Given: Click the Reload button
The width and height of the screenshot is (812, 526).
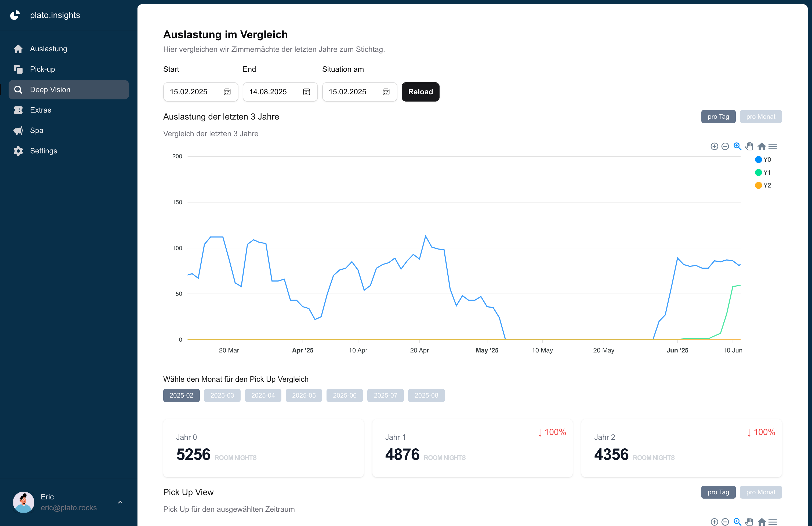Looking at the screenshot, I should pyautogui.click(x=420, y=92).
